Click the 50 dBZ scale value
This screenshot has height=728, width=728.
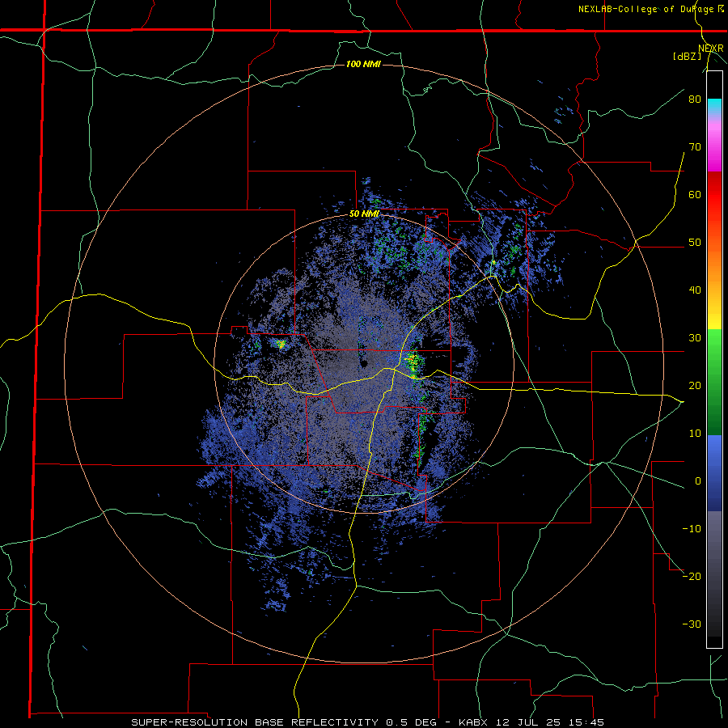[695, 243]
